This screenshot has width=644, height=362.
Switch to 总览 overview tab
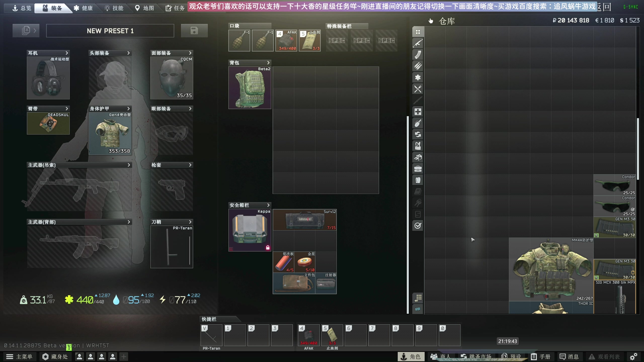pos(22,8)
